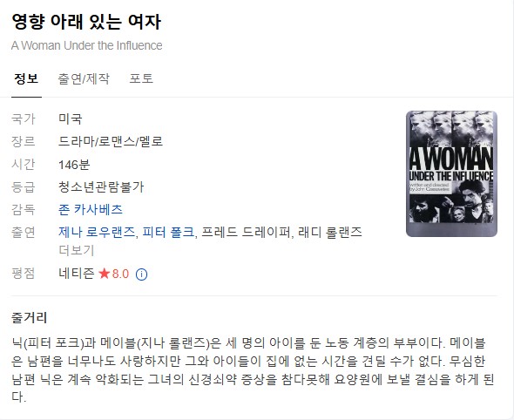This screenshot has width=514, height=420.
Task: Click the 8.0 rating score
Action: point(120,274)
